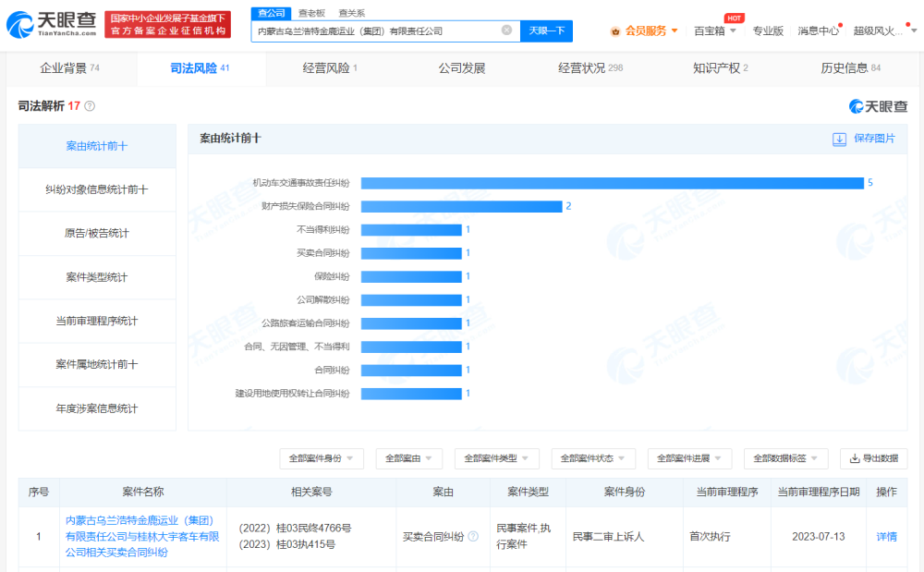
Task: Click the red 国家中小企业发展子基金旗下 badge
Action: click(x=168, y=24)
